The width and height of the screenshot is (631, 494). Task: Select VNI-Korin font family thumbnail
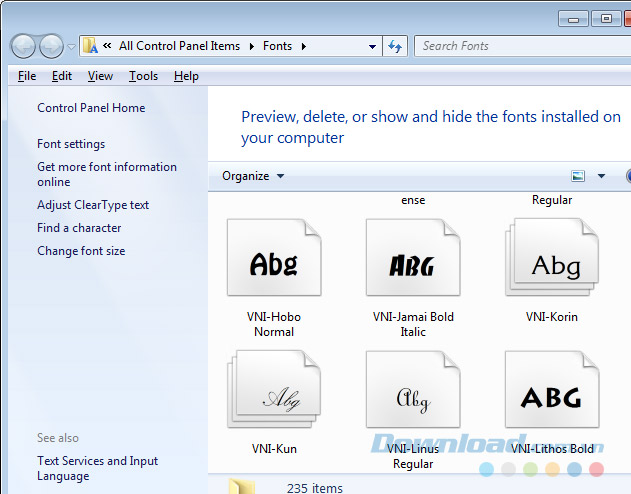[552, 257]
